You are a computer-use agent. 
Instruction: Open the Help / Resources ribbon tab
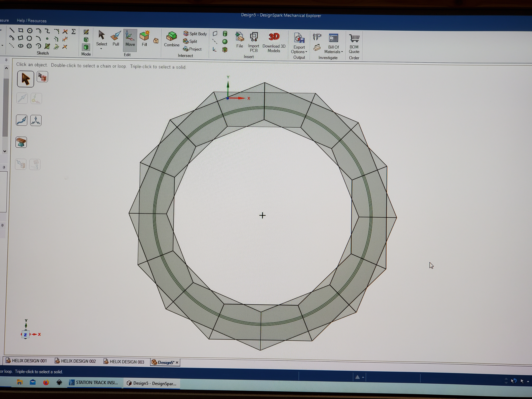click(32, 21)
